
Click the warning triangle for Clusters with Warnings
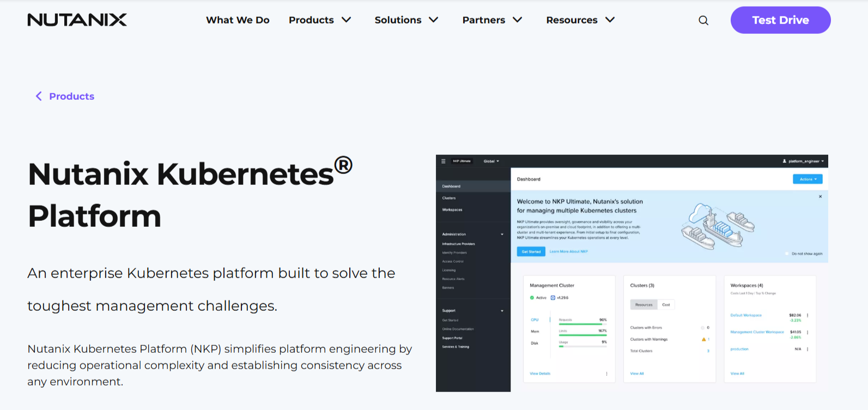click(703, 339)
